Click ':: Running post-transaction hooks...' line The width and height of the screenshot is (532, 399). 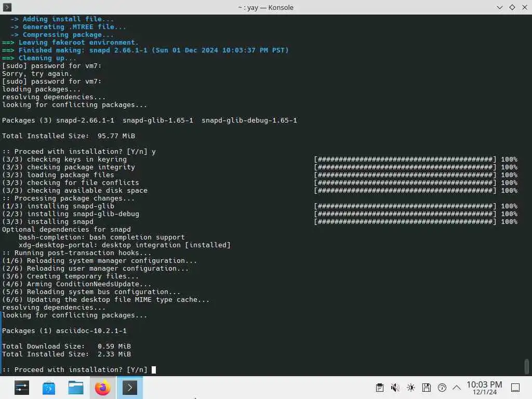point(77,253)
